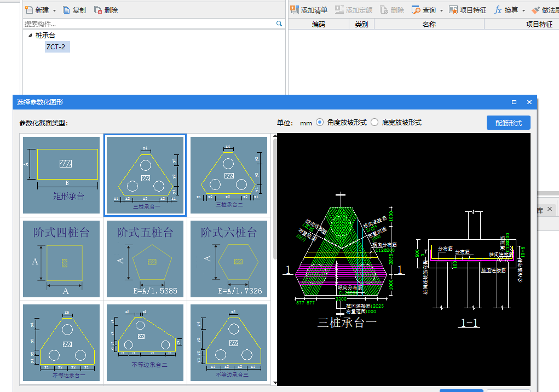The width and height of the screenshot is (559, 392).
Task: Select the 角度放坡形式 radio button
Action: (320, 122)
